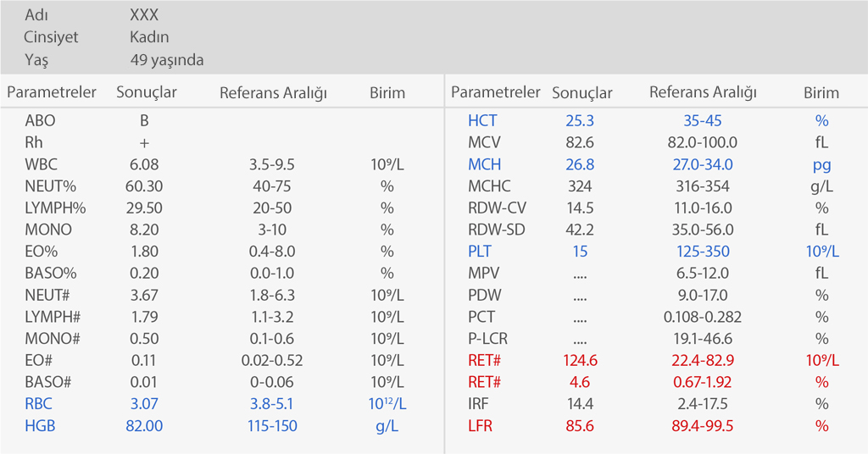Click the Adı patient name label
868x454 pixels.
(36, 15)
